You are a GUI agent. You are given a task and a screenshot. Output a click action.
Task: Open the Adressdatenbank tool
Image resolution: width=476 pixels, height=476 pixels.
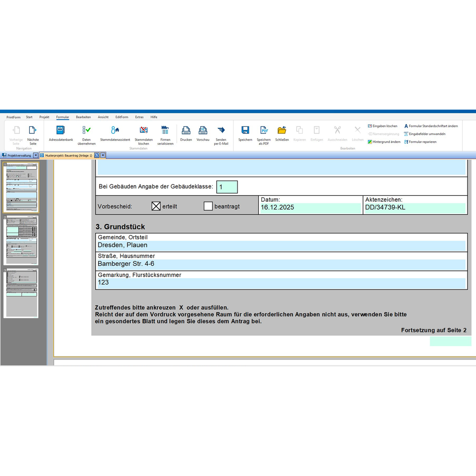60,133
